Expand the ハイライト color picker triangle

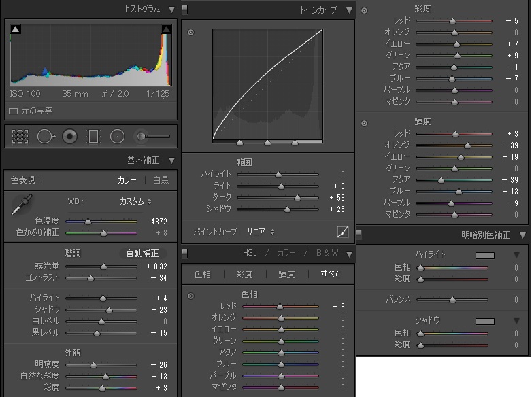point(516,255)
